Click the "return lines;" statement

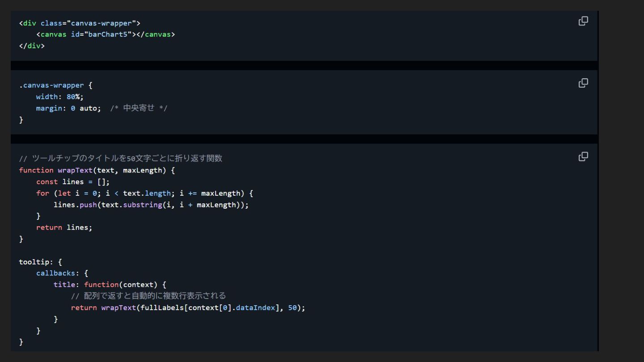coord(64,227)
